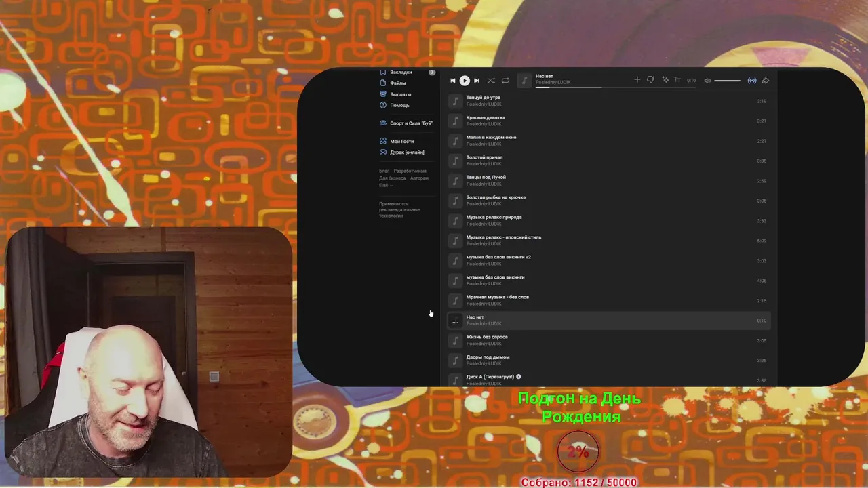
Task: Click the Дурак gamepad icon
Action: pyautogui.click(x=383, y=152)
